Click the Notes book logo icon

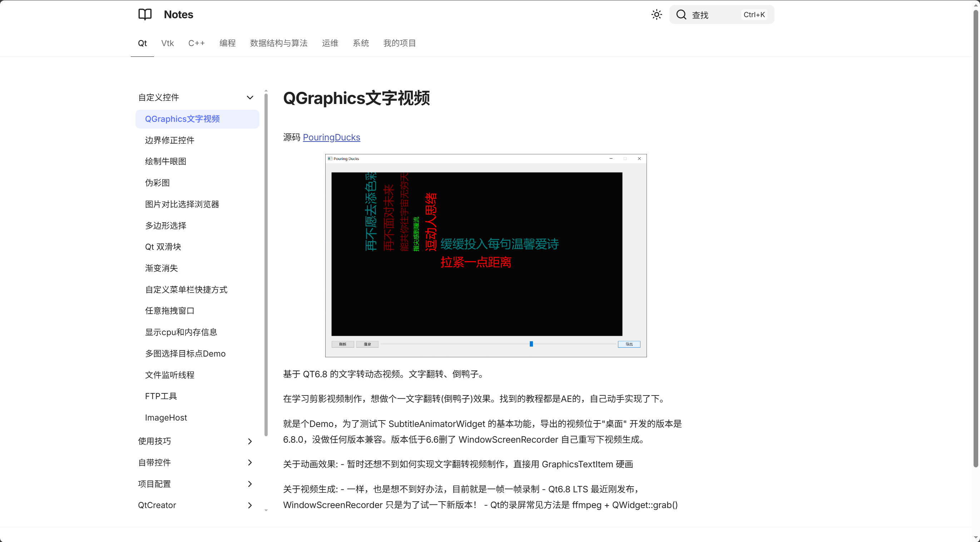144,14
